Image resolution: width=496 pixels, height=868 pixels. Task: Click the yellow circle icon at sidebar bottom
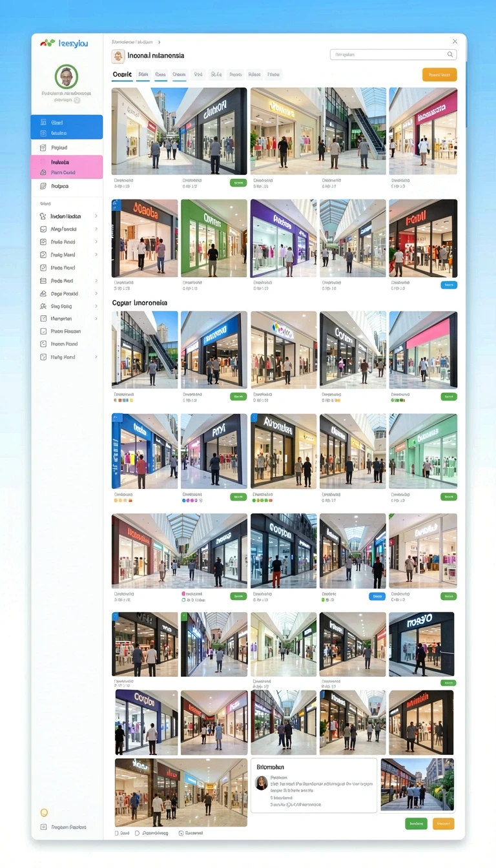(x=44, y=812)
